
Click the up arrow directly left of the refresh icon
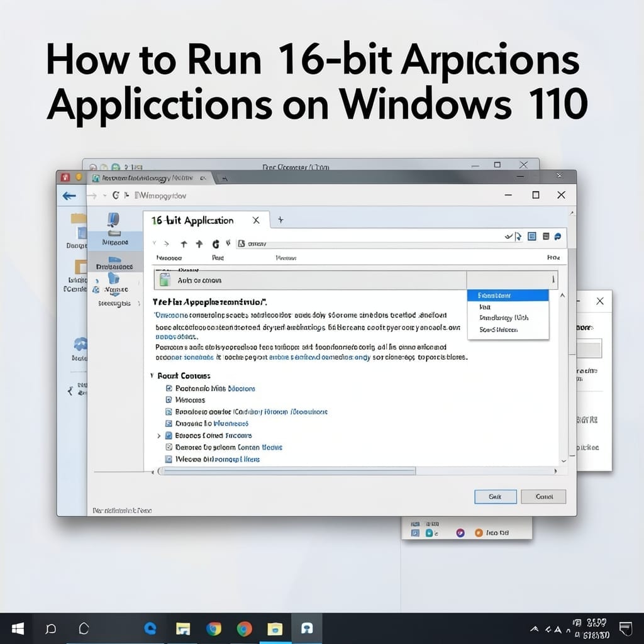coord(199,244)
